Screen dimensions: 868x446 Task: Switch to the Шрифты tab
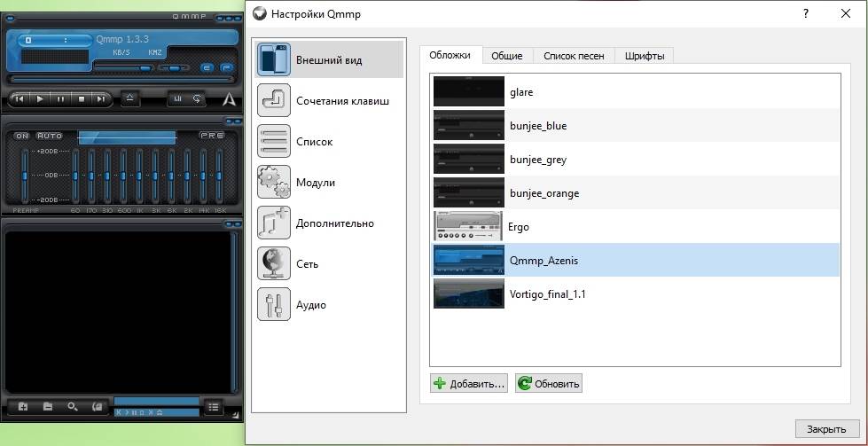point(645,56)
